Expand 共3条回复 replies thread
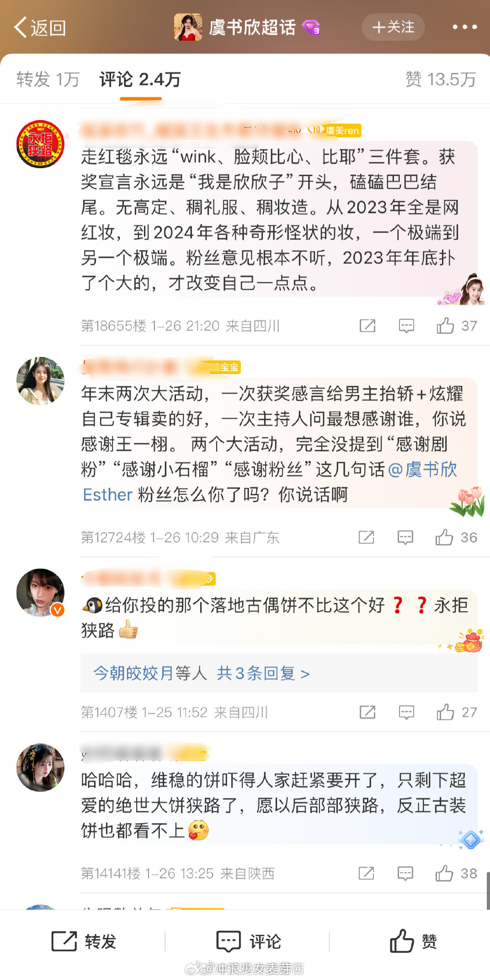 click(x=263, y=673)
